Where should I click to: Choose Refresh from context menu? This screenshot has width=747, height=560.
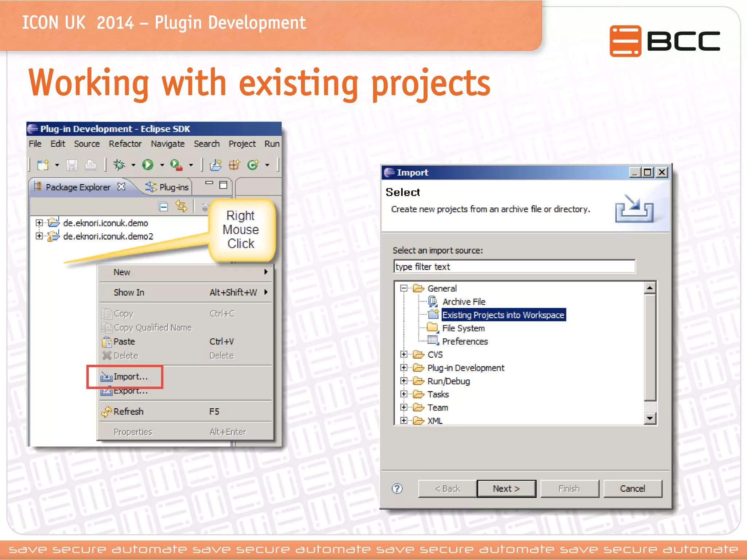pyautogui.click(x=186, y=411)
